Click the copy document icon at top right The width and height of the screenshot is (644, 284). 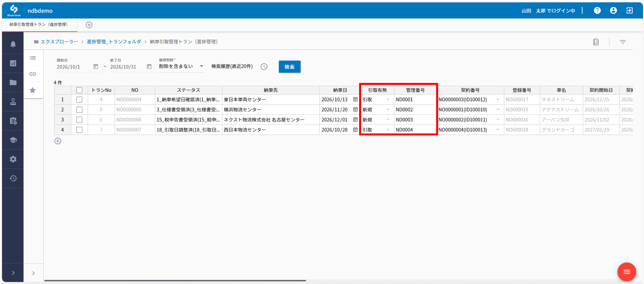pyautogui.click(x=596, y=42)
